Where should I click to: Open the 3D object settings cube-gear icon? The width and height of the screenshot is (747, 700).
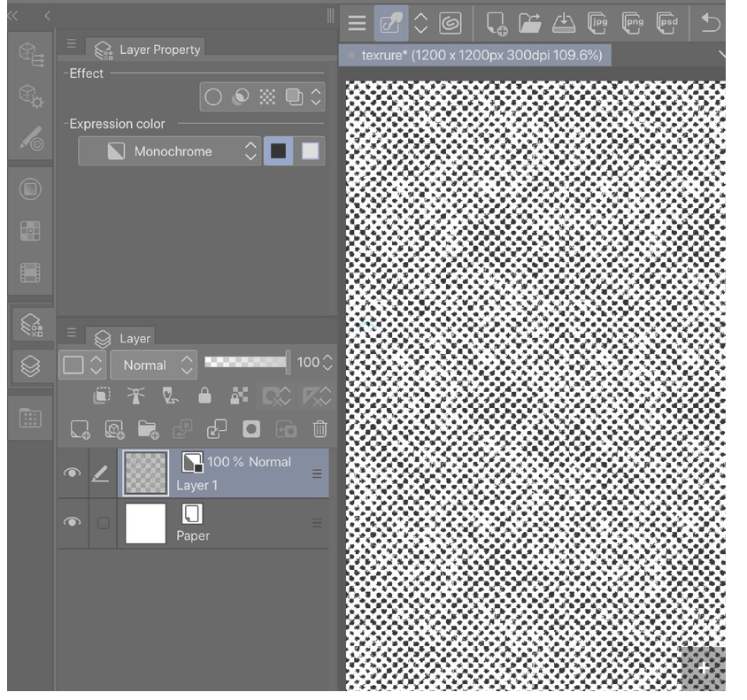coord(31,96)
